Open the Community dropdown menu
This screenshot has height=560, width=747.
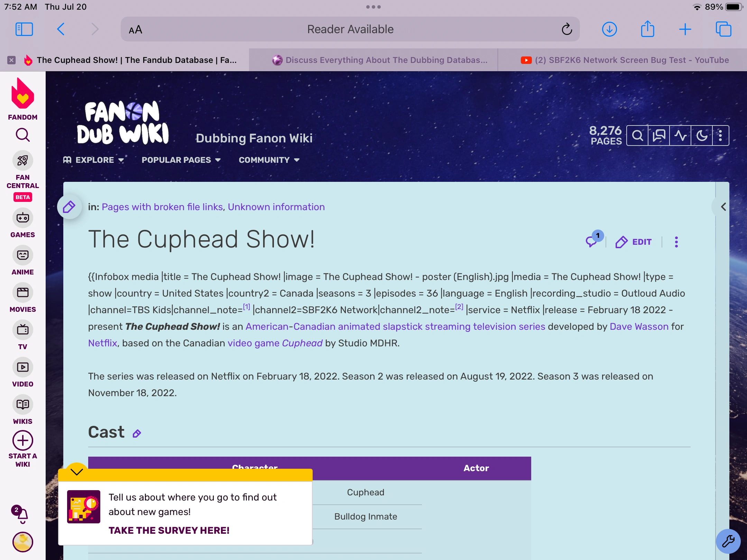pos(269,160)
